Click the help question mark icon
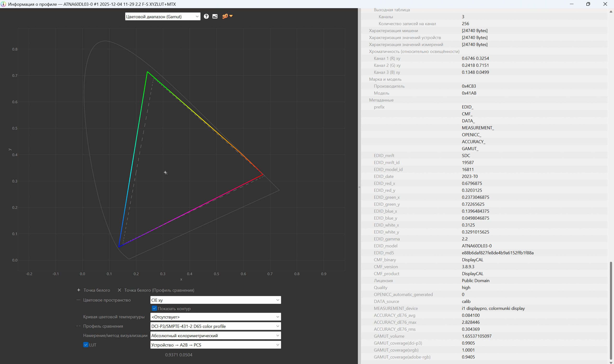614x364 pixels. point(206,17)
